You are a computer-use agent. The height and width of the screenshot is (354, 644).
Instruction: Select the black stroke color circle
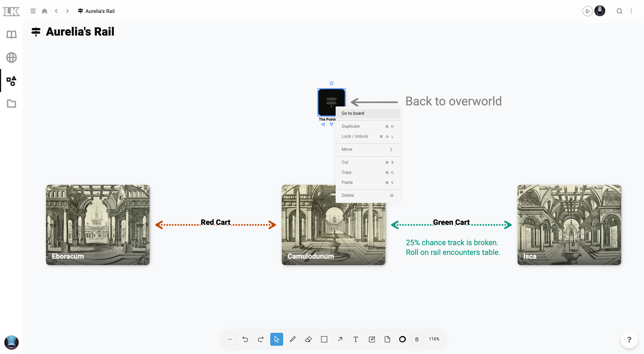(402, 339)
